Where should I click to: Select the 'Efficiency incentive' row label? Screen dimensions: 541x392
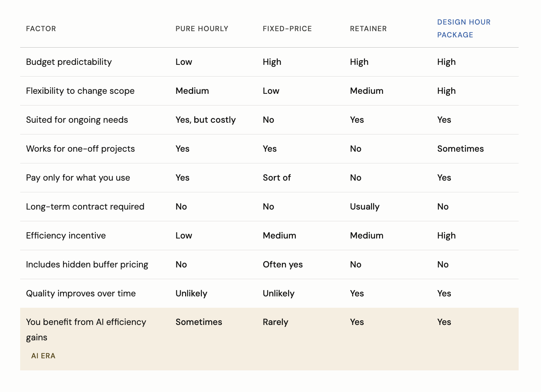tap(66, 236)
